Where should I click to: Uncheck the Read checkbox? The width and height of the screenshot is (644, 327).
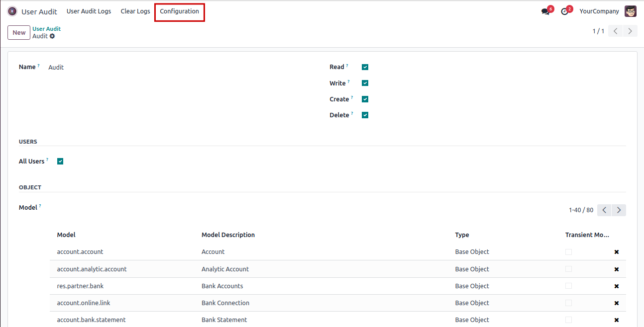point(365,67)
